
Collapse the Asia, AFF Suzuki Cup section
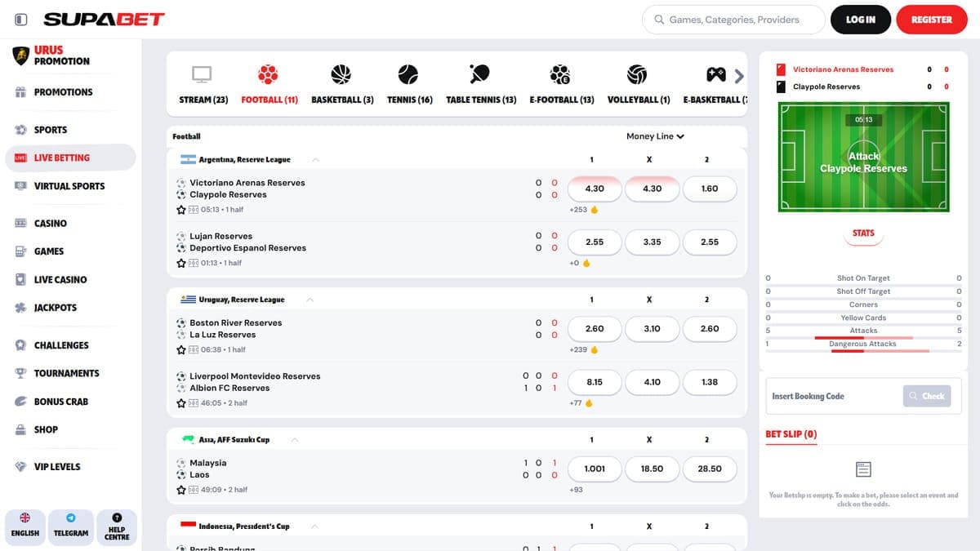click(x=295, y=439)
